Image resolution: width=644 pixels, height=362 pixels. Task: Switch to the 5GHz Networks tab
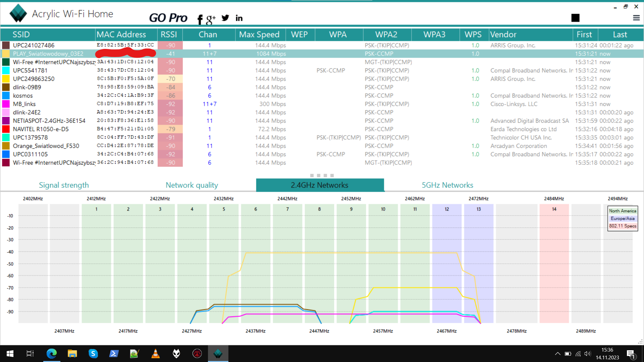point(447,185)
